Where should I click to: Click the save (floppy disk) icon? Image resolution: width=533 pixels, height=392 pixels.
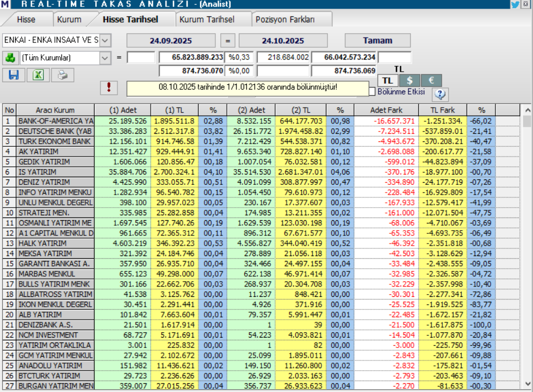tap(14, 75)
